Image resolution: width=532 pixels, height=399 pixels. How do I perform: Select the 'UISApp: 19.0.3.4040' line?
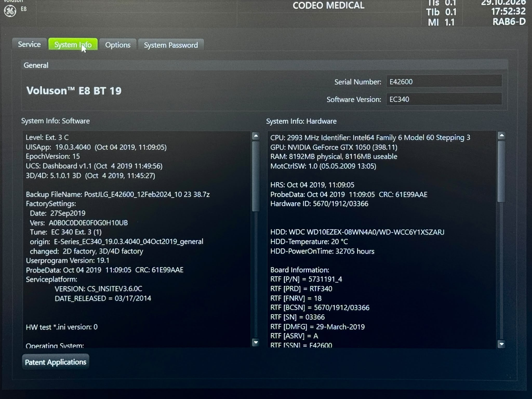(96, 147)
